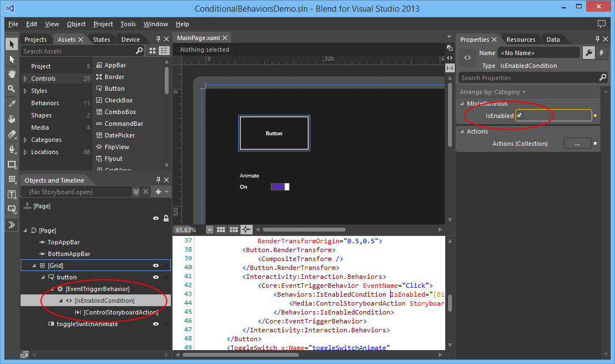The image size is (615, 364).
Task: Flip the Animate toggle switch on artboard
Action: (x=280, y=186)
